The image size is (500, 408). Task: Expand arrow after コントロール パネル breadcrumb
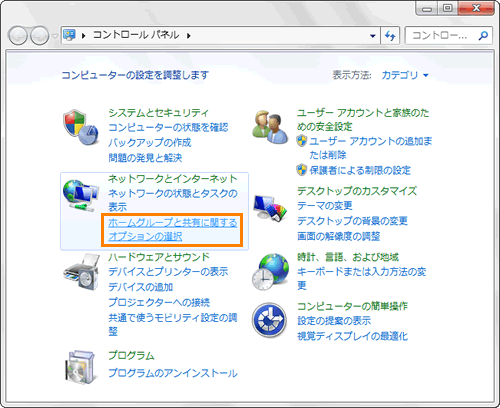pos(189,36)
